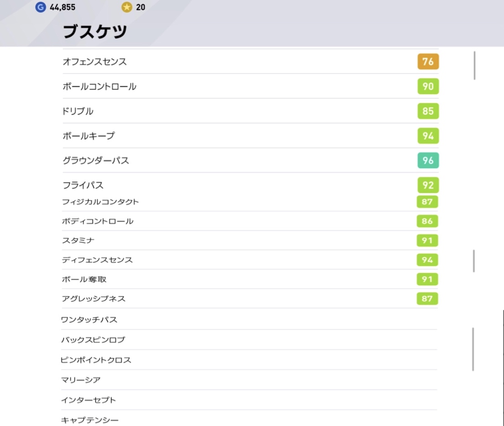Image resolution: width=504 pixels, height=426 pixels.
Task: Click the ブスケツ player name heading
Action: point(95,32)
